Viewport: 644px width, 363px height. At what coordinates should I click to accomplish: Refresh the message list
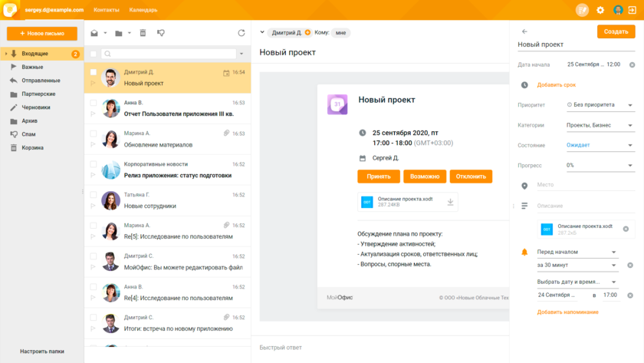[x=242, y=33]
